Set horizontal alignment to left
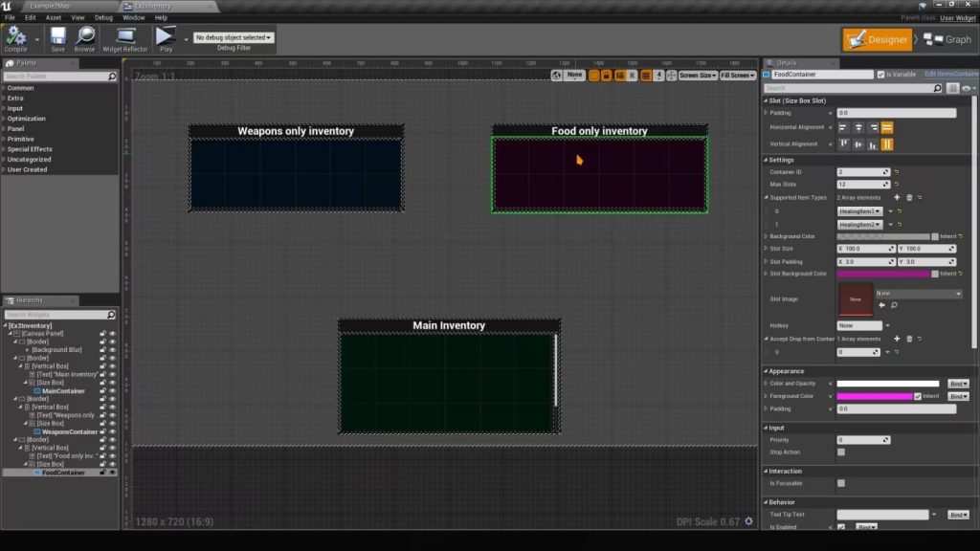 click(844, 127)
